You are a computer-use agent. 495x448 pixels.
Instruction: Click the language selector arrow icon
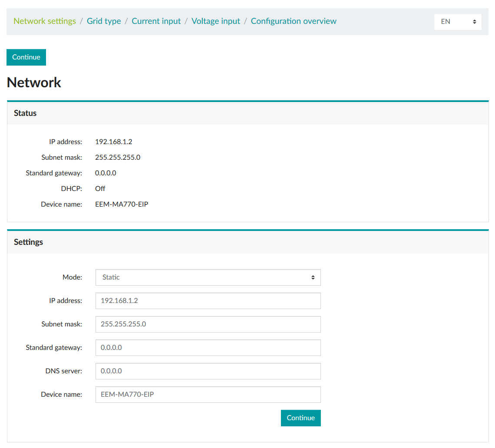[475, 22]
